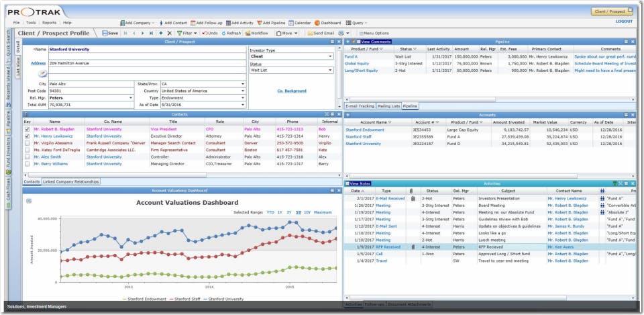Screen dimensions: 644x315
Task: Jump to the last record
Action: point(151,34)
